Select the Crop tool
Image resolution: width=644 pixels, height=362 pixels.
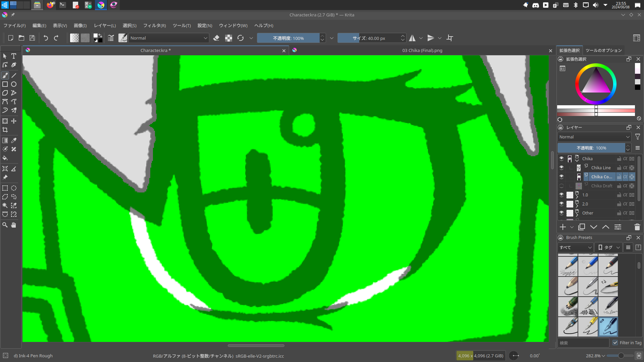(5, 130)
